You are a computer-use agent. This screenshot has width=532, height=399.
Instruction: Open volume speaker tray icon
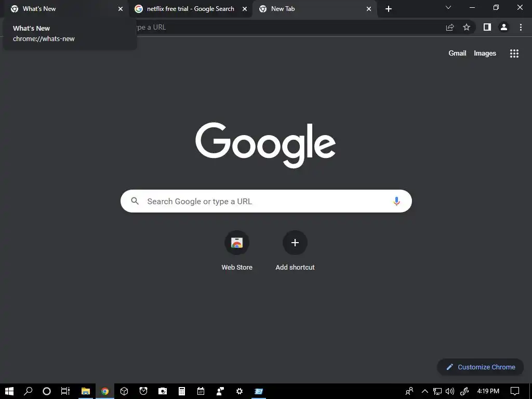click(450, 391)
